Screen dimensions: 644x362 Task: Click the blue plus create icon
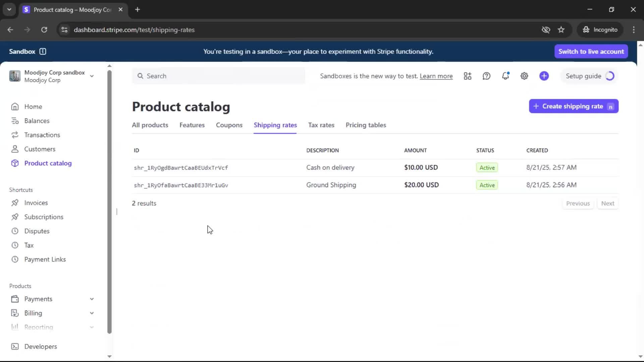click(x=544, y=76)
